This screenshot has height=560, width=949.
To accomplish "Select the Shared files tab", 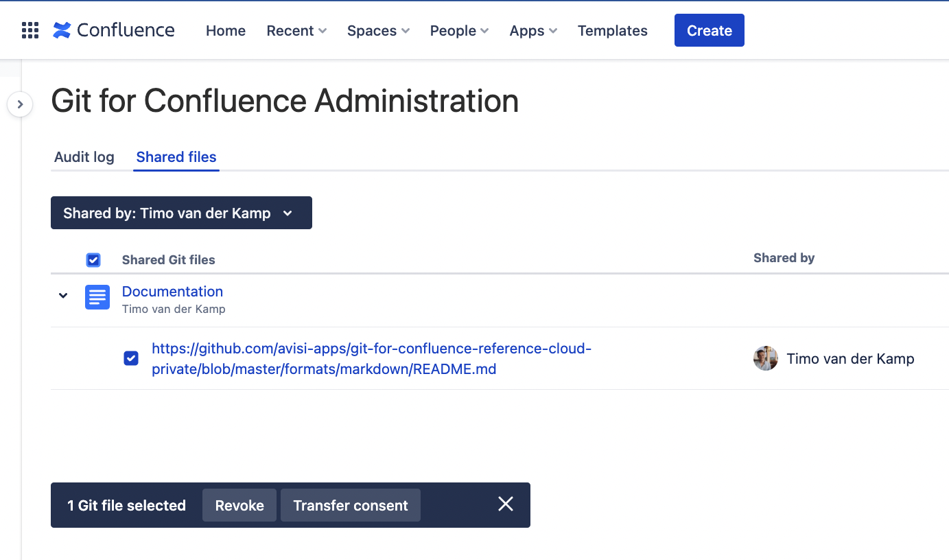I will [176, 157].
